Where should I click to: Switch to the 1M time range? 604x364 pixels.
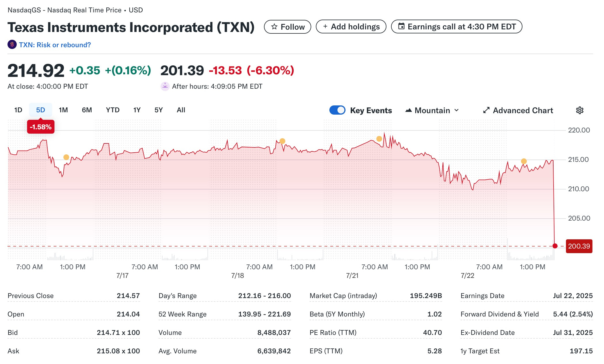point(63,110)
